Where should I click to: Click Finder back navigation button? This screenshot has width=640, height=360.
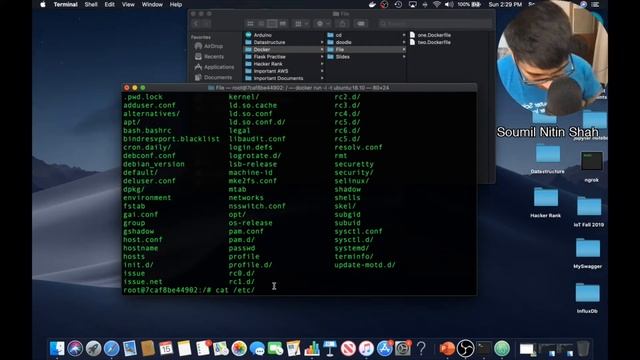coord(196,24)
